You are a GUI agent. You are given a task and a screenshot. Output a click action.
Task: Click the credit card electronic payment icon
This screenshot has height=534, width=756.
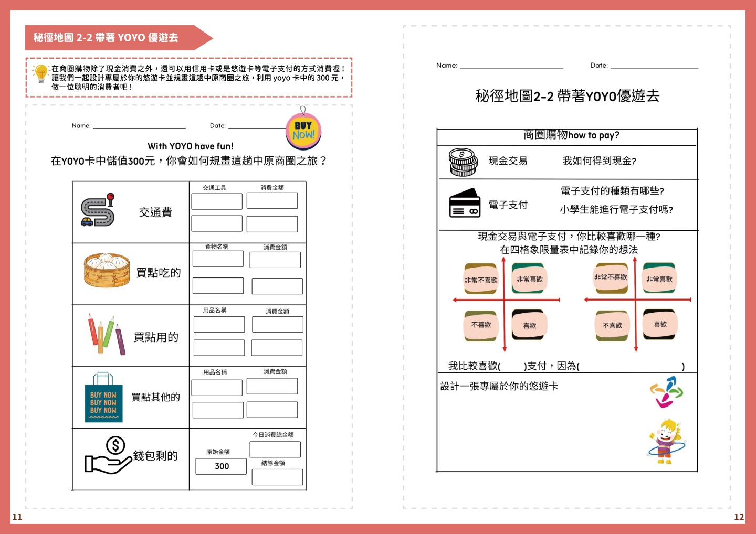click(x=465, y=204)
